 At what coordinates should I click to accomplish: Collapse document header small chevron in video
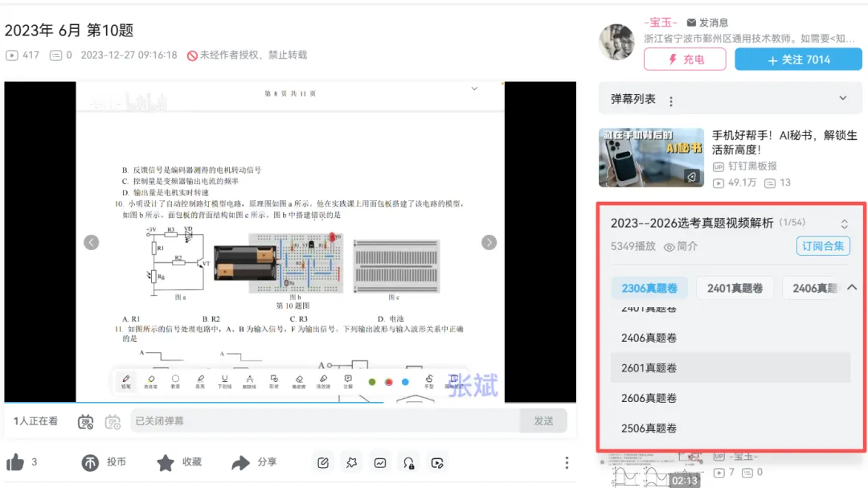coord(474,88)
